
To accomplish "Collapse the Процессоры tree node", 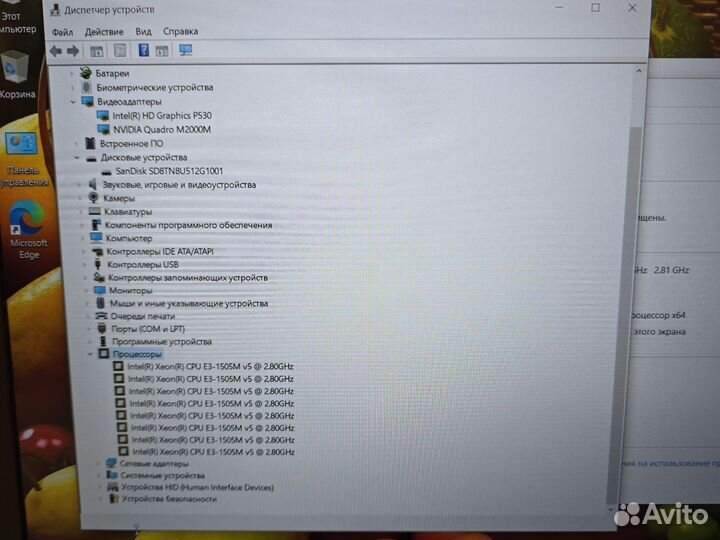I will 90,354.
